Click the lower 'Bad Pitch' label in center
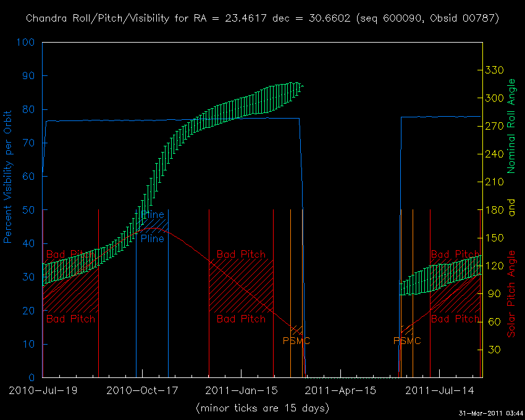Screen dimensions: 525x420 [x=241, y=319]
